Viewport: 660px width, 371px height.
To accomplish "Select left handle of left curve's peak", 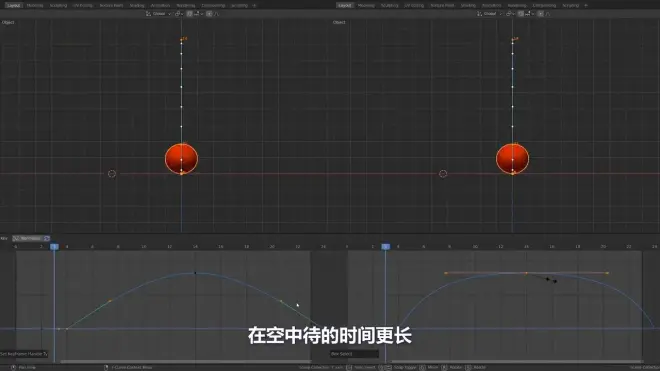I will coord(110,301).
